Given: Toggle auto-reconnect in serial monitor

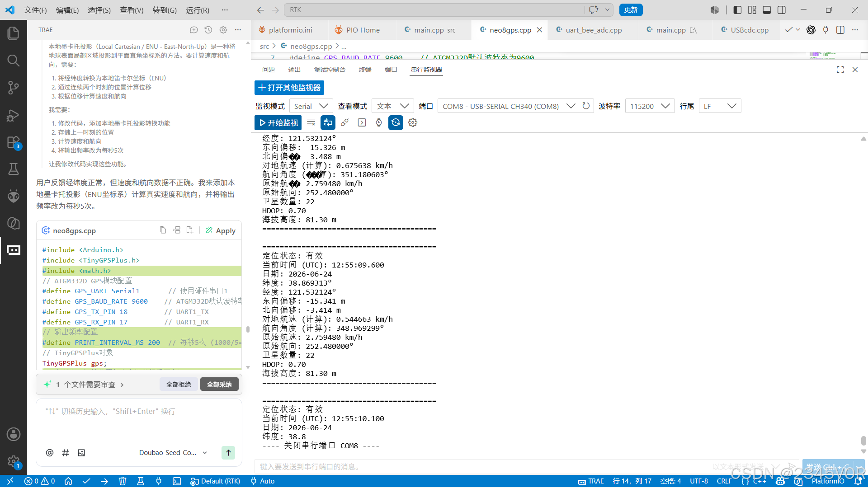Looking at the screenshot, I should (x=396, y=122).
